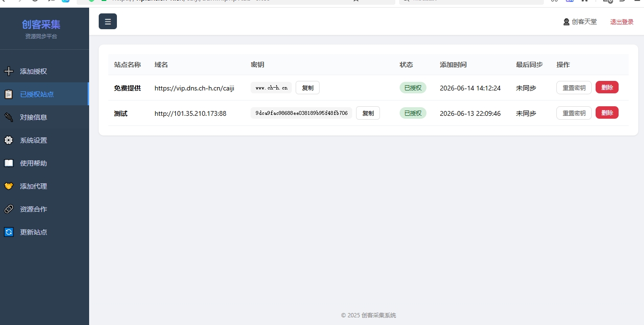
Task: Click the 资源同步平台 subtitle
Action: pos(41,36)
